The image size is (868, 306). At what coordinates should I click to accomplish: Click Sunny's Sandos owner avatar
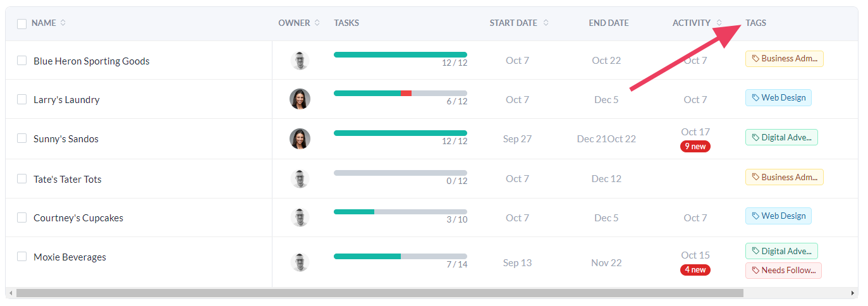[x=300, y=138]
